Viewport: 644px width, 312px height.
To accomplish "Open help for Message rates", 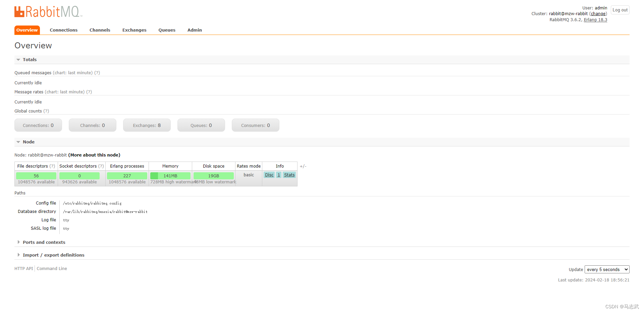I will pos(89,92).
